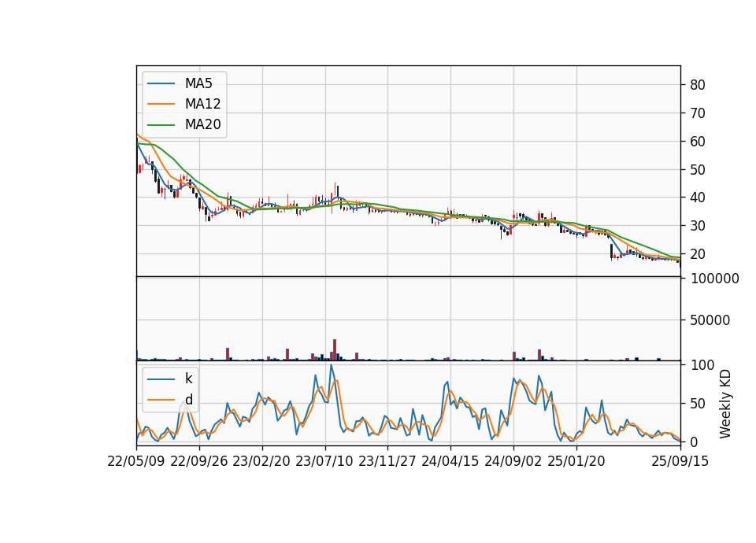Click the k legend label
This screenshot has height=543, width=756.
point(188,379)
